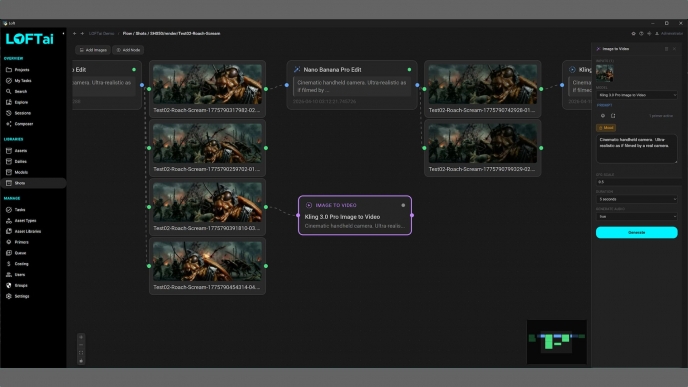Screen dimensions: 688x387
Task: Open thumbnail Test02-Roach-Scream-1775790259702-01
Action: [207, 143]
